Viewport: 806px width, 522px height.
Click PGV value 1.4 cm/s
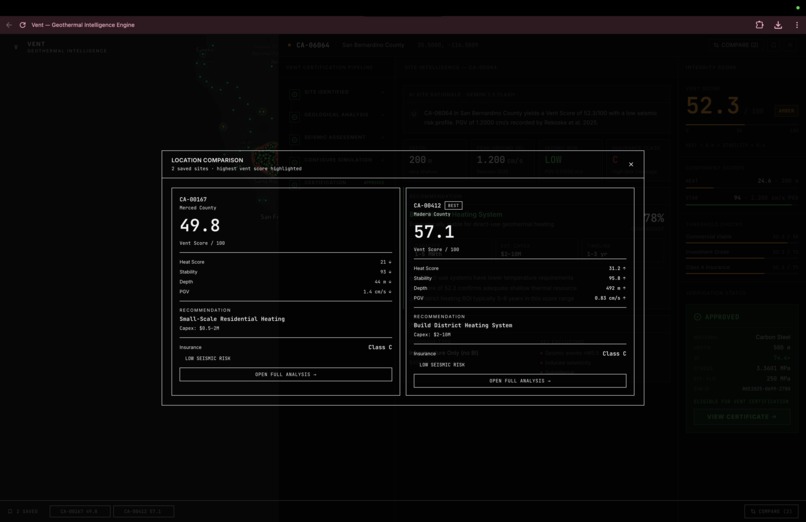pos(377,292)
